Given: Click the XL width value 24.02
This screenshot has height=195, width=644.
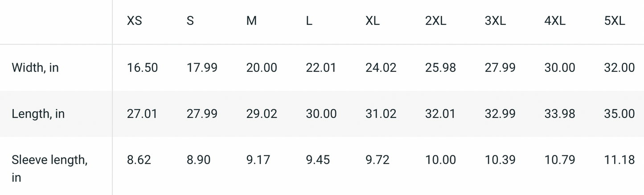Looking at the screenshot, I should click(x=381, y=68).
